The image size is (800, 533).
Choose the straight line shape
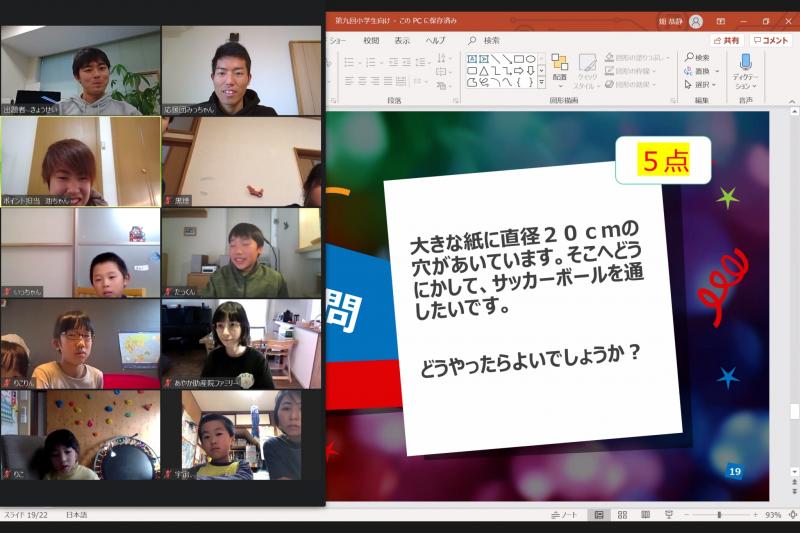(x=495, y=59)
